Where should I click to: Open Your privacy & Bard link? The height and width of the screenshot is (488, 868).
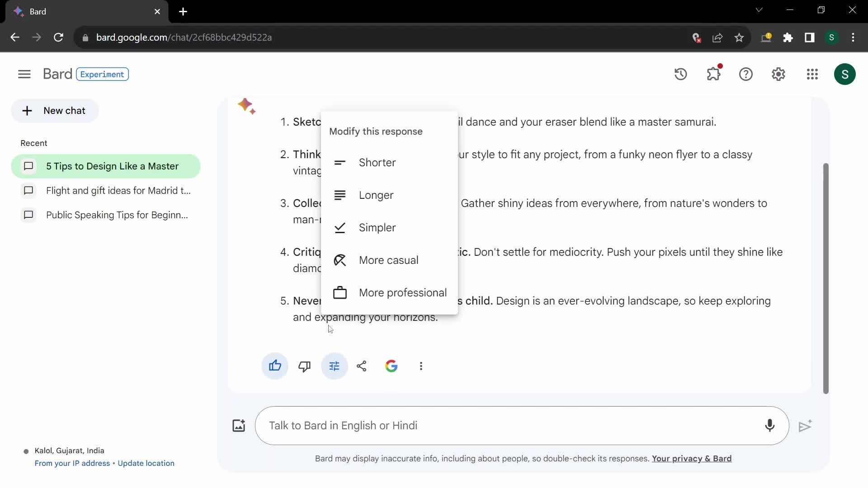(x=692, y=459)
